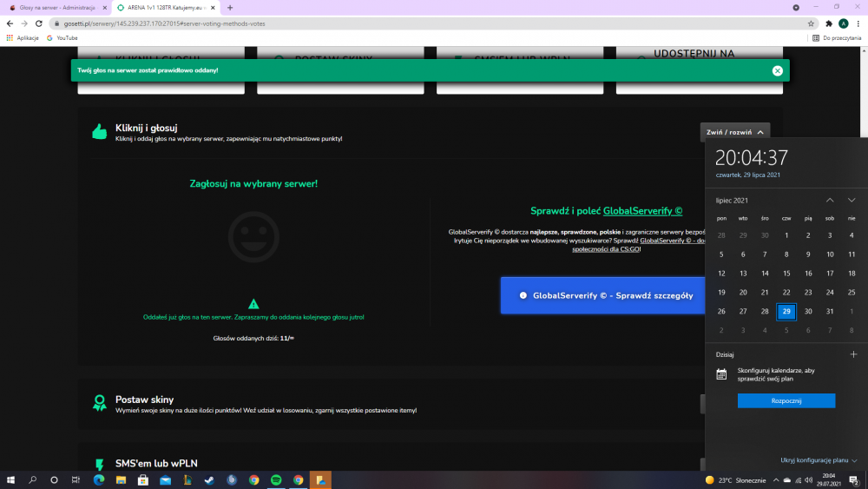Click the lightning icon beside SMS'em lub wPLN
The height and width of the screenshot is (489, 868).
(100, 464)
